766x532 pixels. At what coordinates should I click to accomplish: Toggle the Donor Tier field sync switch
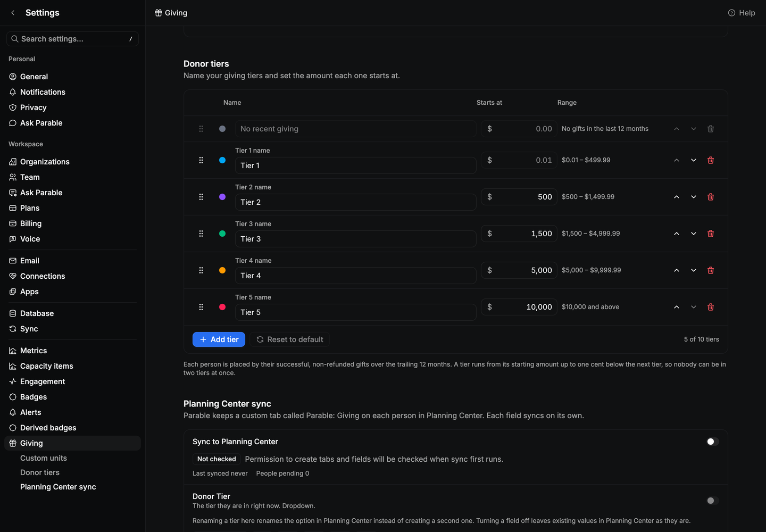coord(712,501)
